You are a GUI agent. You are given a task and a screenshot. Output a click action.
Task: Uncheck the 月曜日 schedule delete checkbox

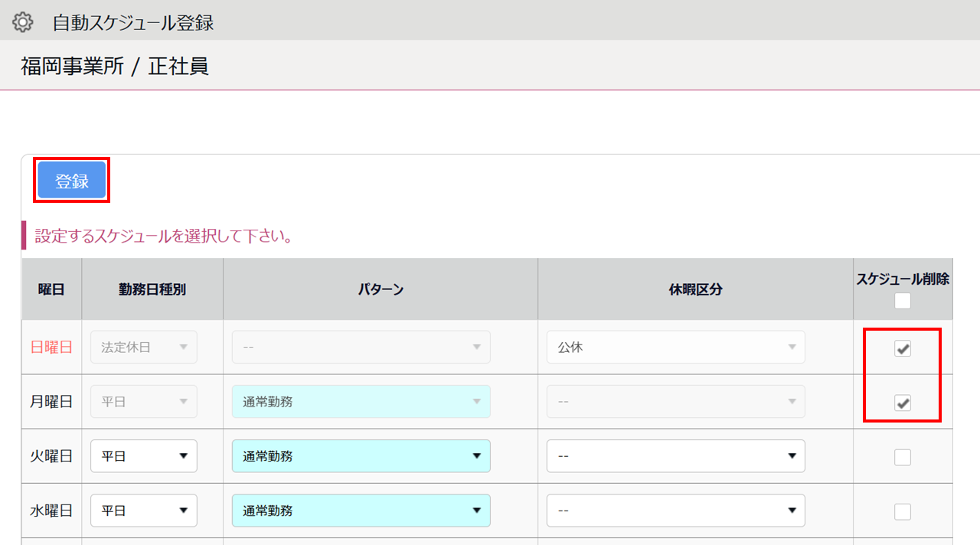[x=903, y=403]
